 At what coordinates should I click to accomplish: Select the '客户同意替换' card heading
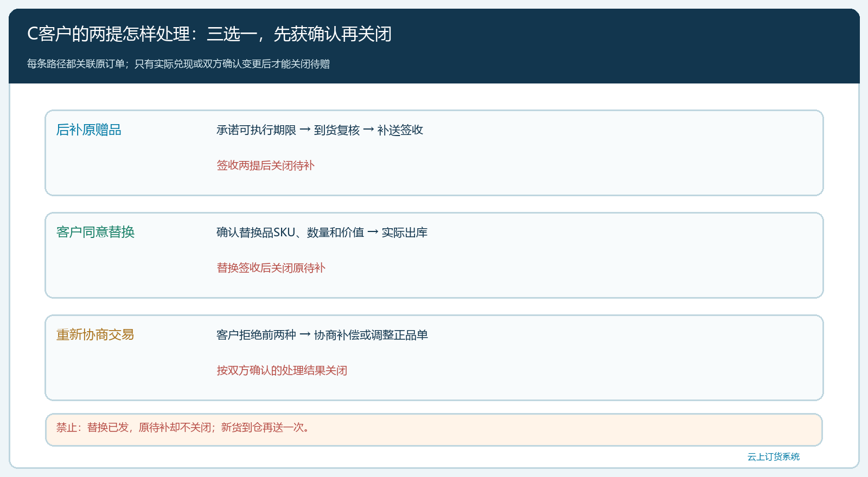[x=95, y=233]
